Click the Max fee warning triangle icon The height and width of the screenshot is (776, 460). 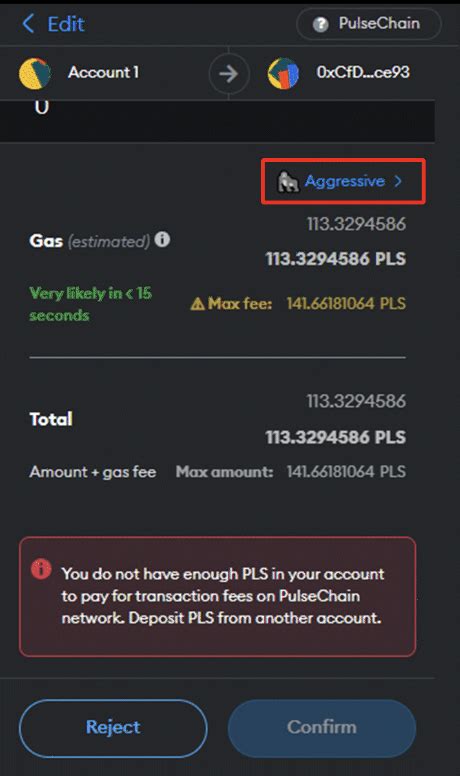198,303
